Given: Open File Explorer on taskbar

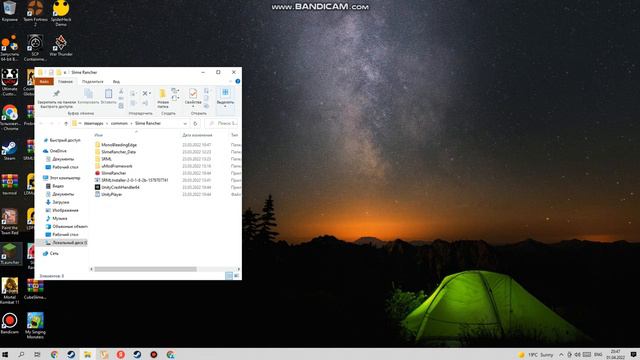Looking at the screenshot, I should [87, 355].
